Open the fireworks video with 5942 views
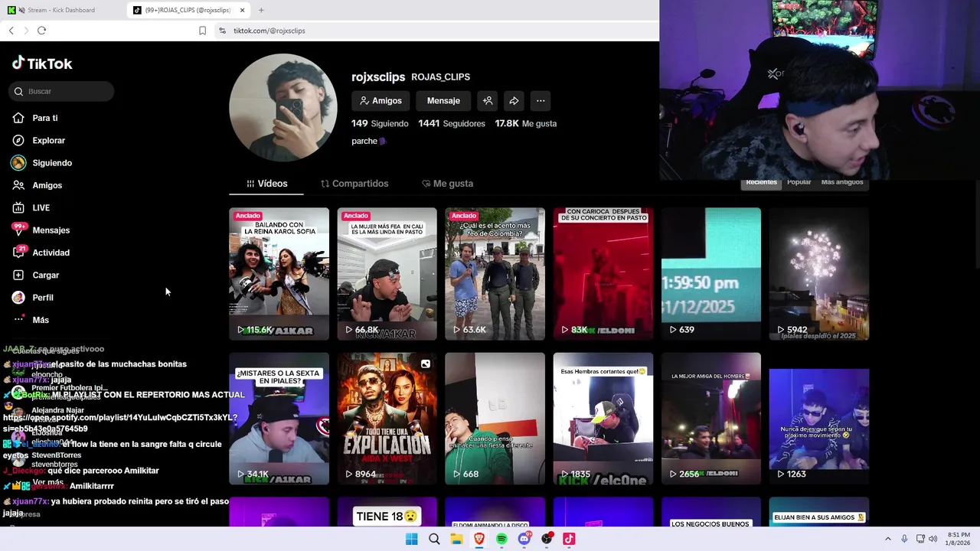Viewport: 980px width, 551px height. [x=819, y=274]
